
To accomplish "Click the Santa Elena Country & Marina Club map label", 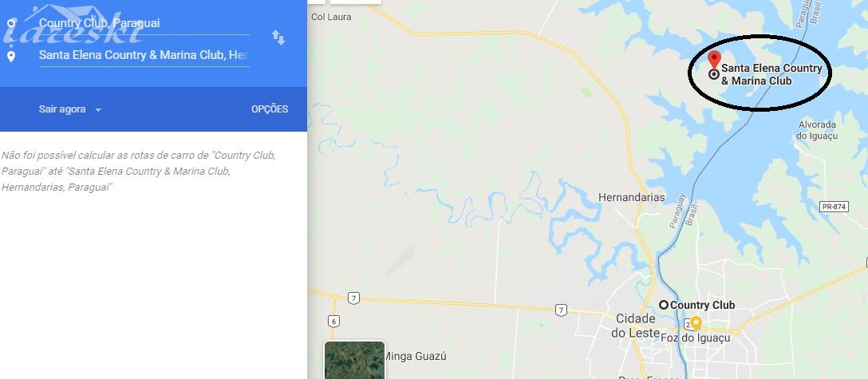I will tap(771, 75).
